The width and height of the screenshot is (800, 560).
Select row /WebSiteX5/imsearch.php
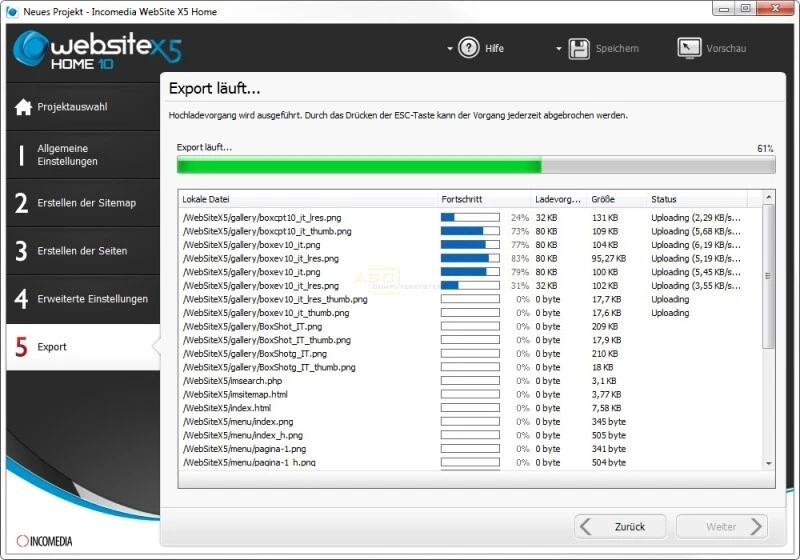click(470, 381)
